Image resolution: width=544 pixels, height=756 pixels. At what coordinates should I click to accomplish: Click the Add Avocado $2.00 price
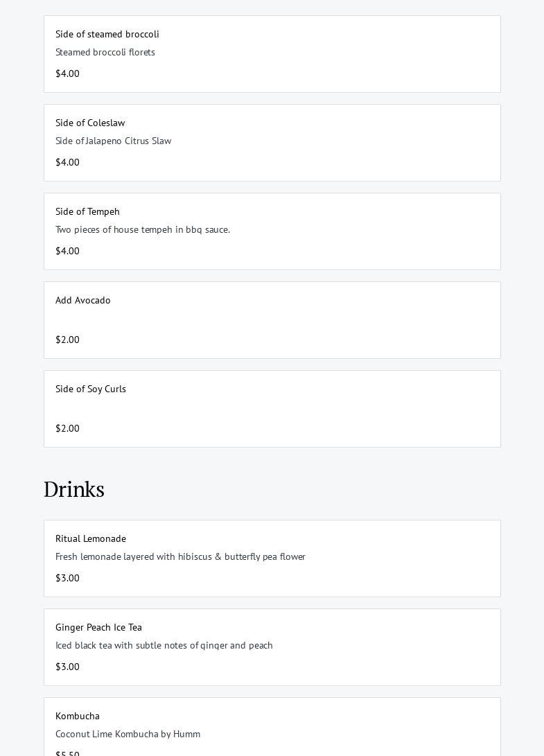pyautogui.click(x=67, y=340)
